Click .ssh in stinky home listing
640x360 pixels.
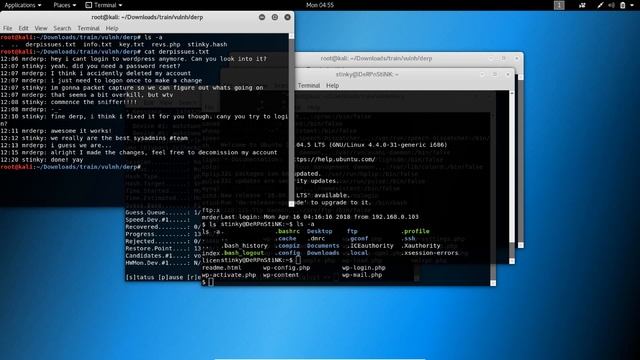(x=408, y=238)
